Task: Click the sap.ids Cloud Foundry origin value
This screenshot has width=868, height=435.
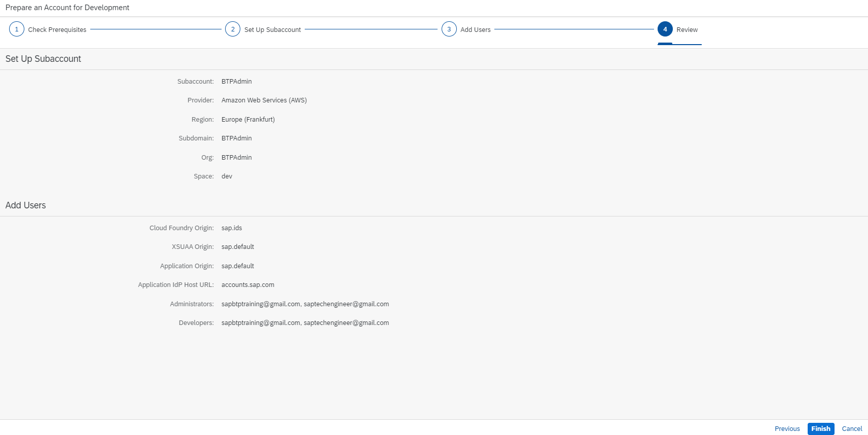Action: tap(231, 228)
